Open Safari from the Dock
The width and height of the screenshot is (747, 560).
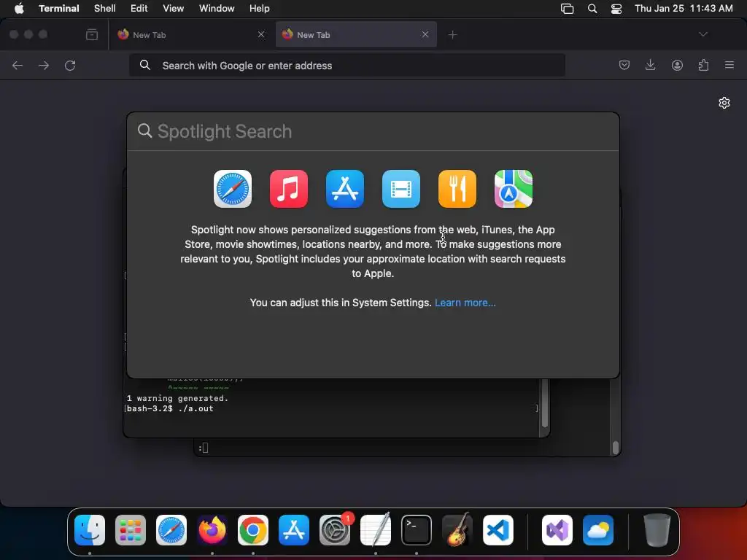171,530
